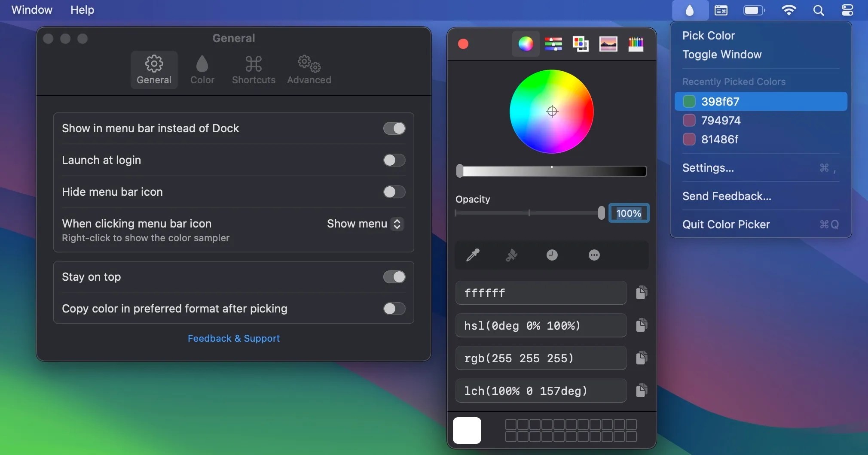The image size is (868, 455).
Task: Switch to the sliders picker mode
Action: [553, 44]
